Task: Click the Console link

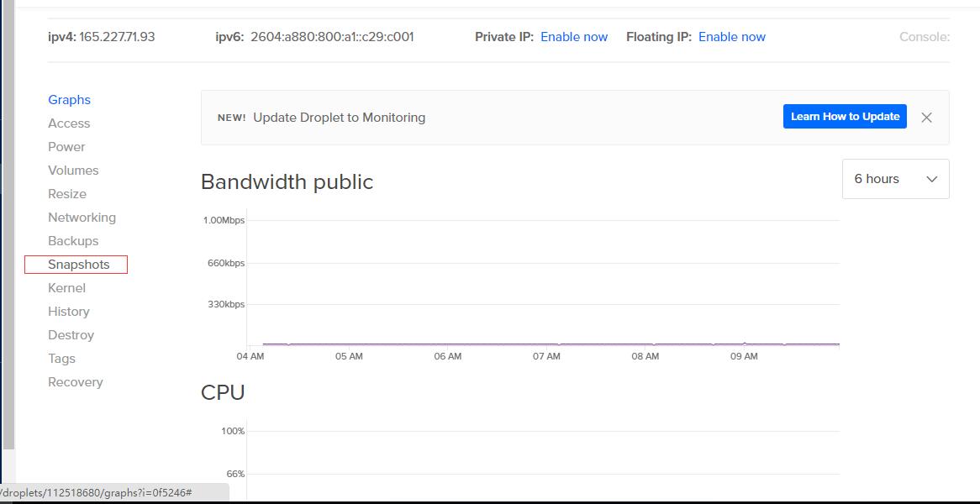Action: point(924,37)
